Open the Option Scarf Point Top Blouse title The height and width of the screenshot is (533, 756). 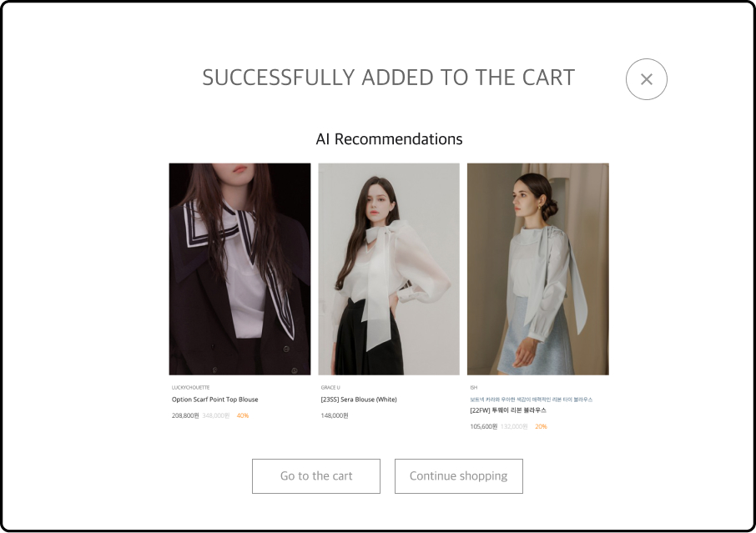214,400
